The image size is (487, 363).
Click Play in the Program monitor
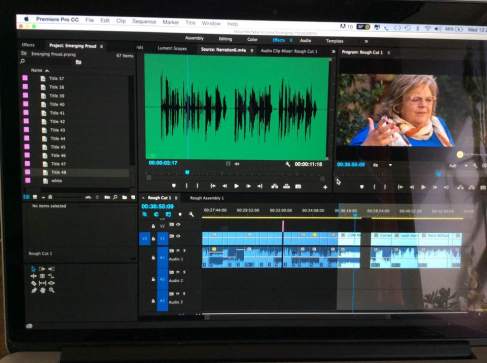(423, 187)
